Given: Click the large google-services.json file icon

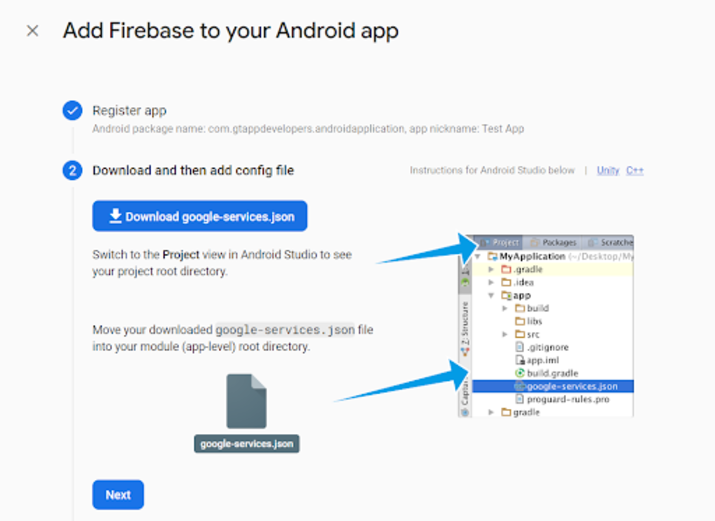Looking at the screenshot, I should 246,401.
